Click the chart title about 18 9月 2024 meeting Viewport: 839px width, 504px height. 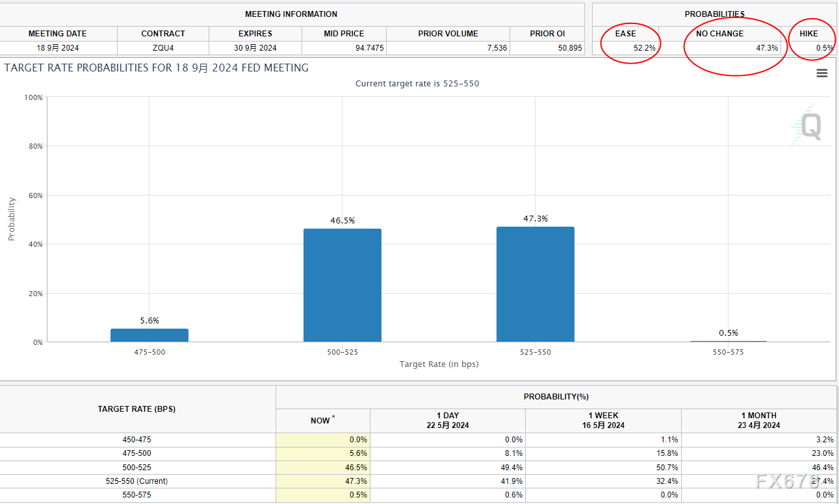[x=156, y=68]
